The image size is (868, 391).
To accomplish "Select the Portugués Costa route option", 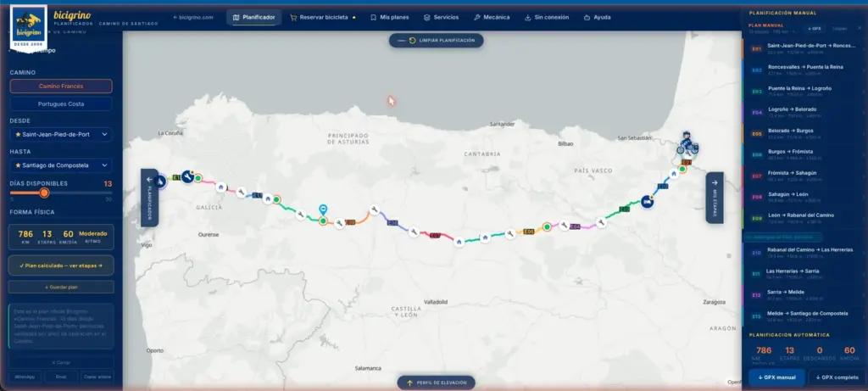I will click(61, 103).
